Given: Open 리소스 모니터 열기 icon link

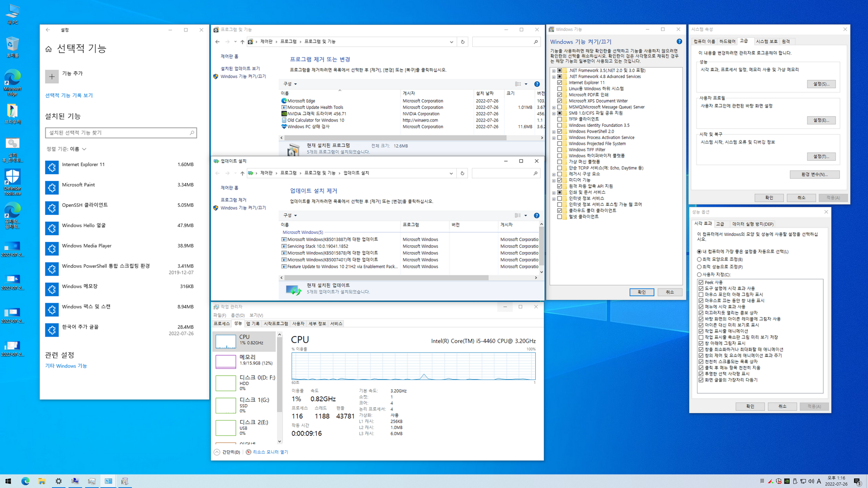Looking at the screenshot, I should tap(248, 452).
